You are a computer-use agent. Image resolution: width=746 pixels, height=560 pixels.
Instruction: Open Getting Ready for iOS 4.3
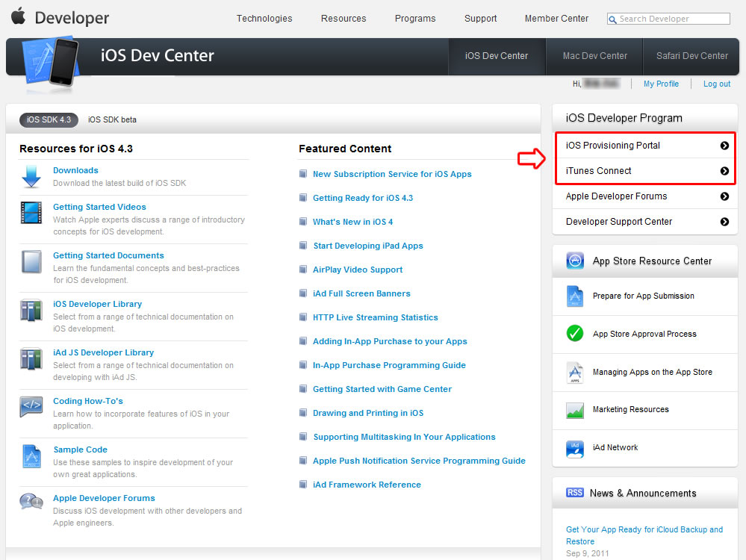(362, 198)
